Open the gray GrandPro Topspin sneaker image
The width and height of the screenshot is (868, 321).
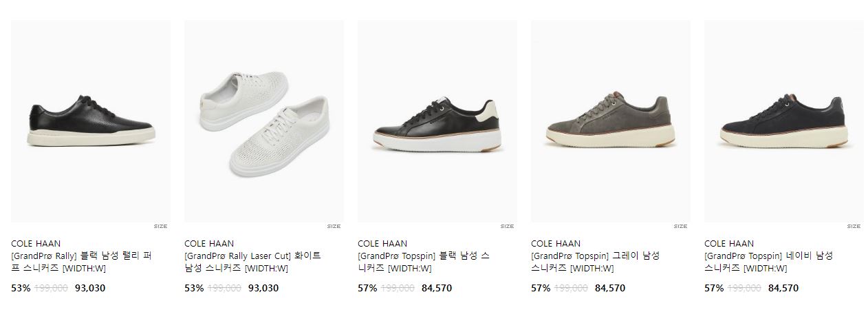(x=611, y=121)
